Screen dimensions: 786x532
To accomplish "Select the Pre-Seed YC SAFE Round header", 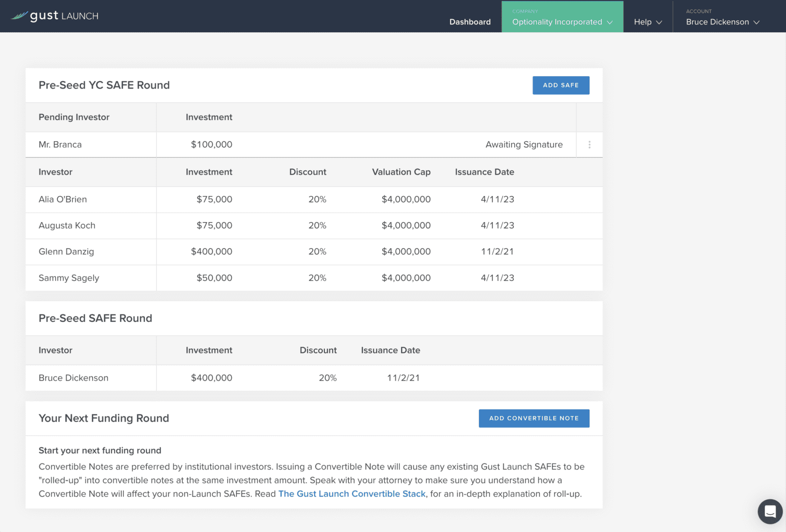I will [x=104, y=85].
